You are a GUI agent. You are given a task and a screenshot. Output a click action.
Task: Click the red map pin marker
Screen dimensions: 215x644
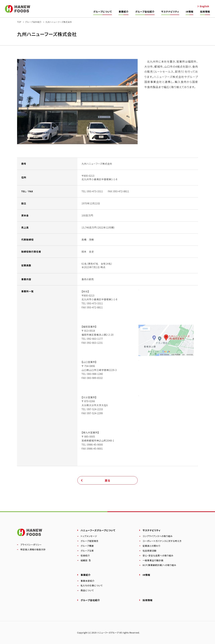(166, 337)
